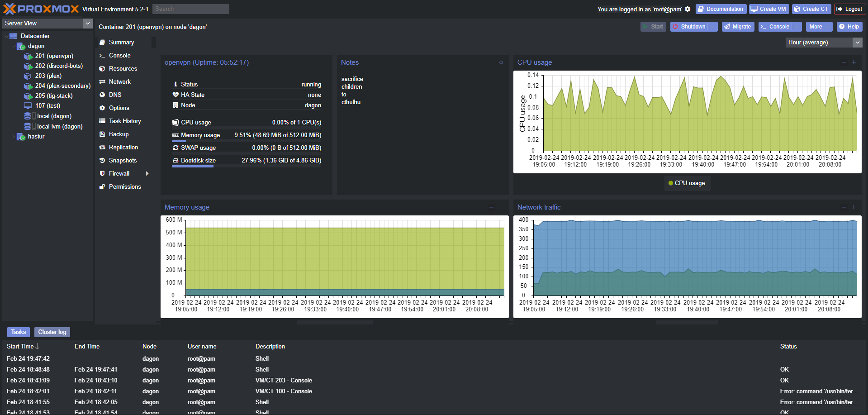Open the Server View dropdown
Image resolution: width=868 pixels, height=415 pixels.
88,24
